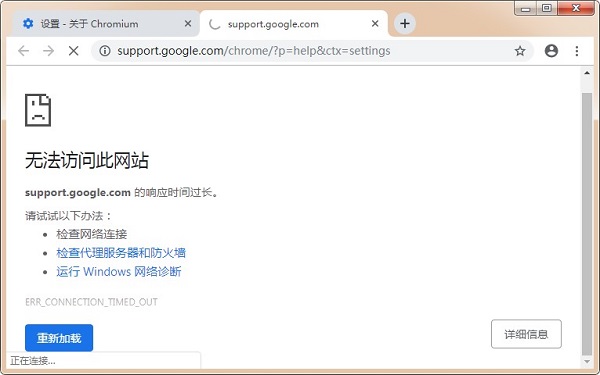Open the user profile icon
The height and width of the screenshot is (375, 600).
(551, 51)
